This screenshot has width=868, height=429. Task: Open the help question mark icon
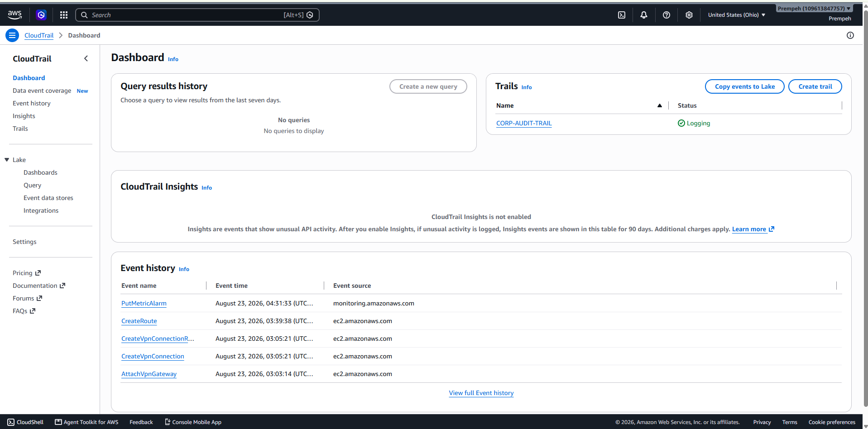tap(667, 15)
